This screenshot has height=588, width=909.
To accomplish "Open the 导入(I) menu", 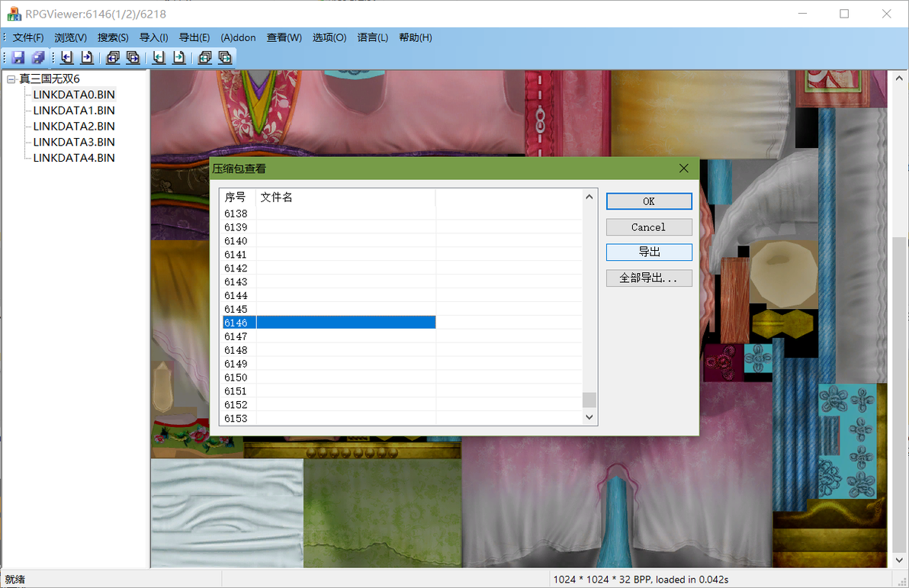I will 153,37.
